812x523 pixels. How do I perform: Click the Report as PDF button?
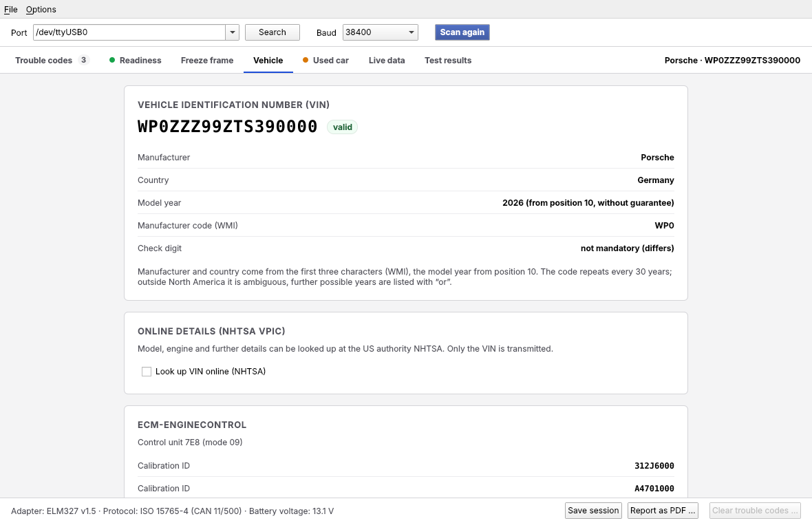pyautogui.click(x=663, y=511)
